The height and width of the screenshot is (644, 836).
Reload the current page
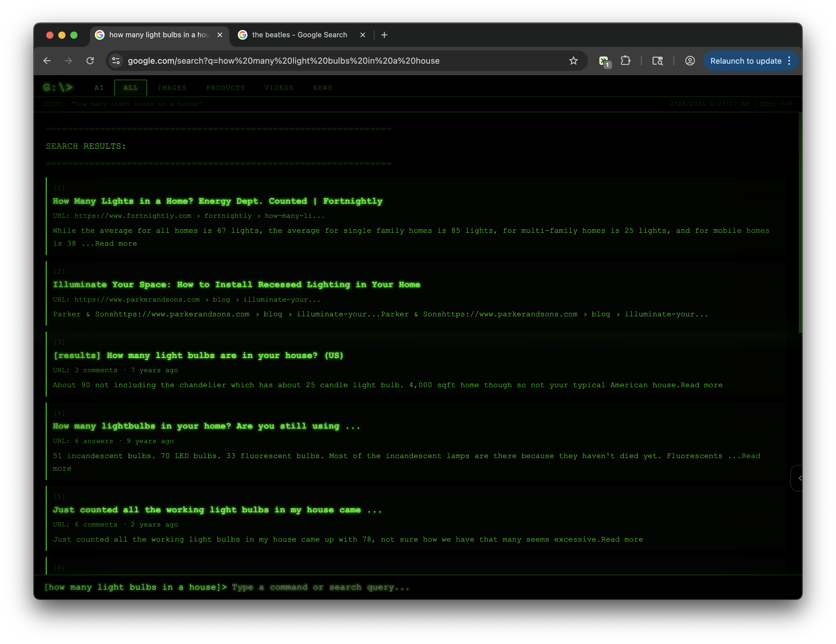tap(90, 61)
